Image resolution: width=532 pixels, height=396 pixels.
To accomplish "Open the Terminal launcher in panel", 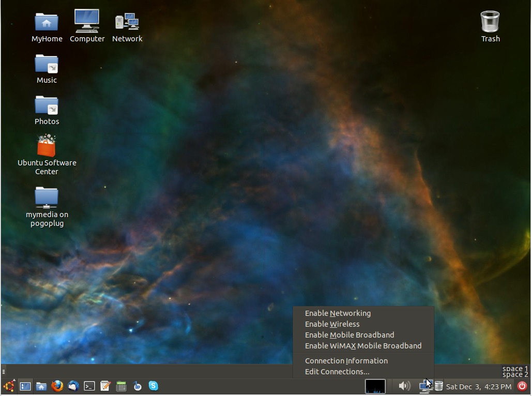I will click(x=89, y=386).
